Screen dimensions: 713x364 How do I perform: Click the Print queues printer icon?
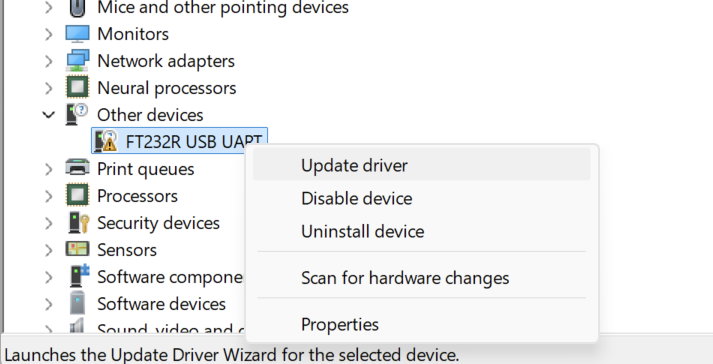click(x=77, y=168)
